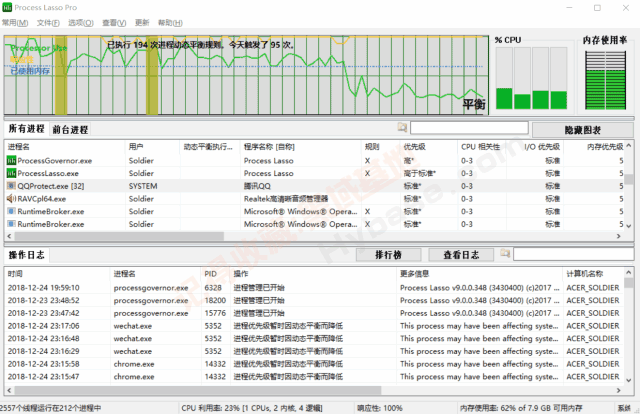The height and width of the screenshot is (414, 640).
Task: Click the processor usage history graph
Action: point(247,75)
